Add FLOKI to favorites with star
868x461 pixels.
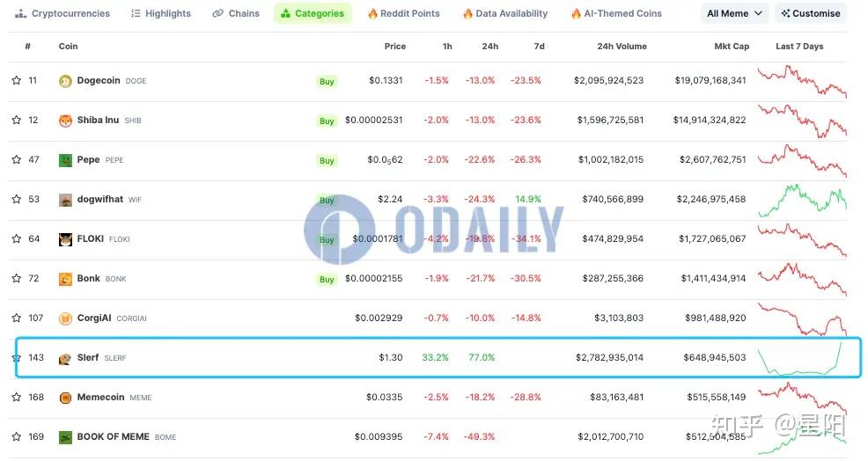click(17, 239)
